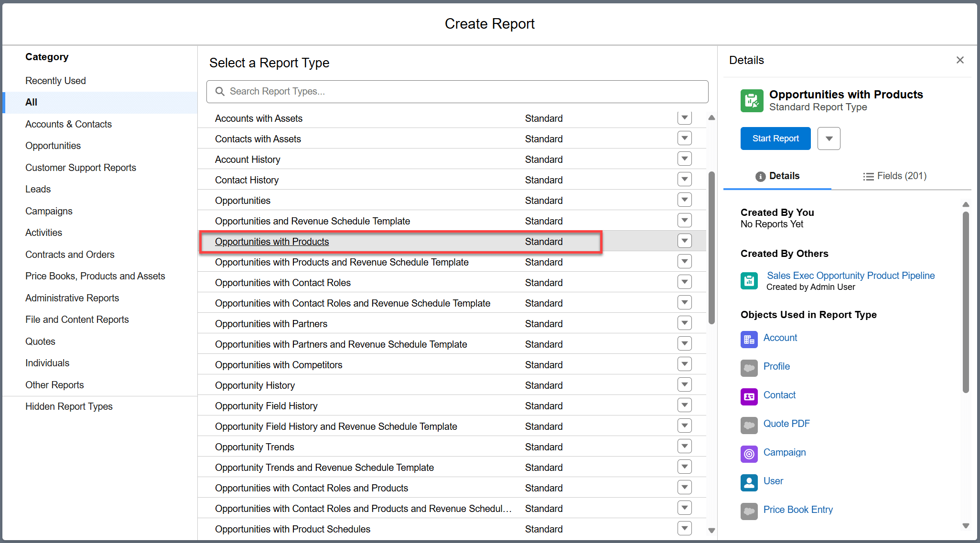This screenshot has width=980, height=543.
Task: Expand Opportunities with Products row menu
Action: [684, 241]
